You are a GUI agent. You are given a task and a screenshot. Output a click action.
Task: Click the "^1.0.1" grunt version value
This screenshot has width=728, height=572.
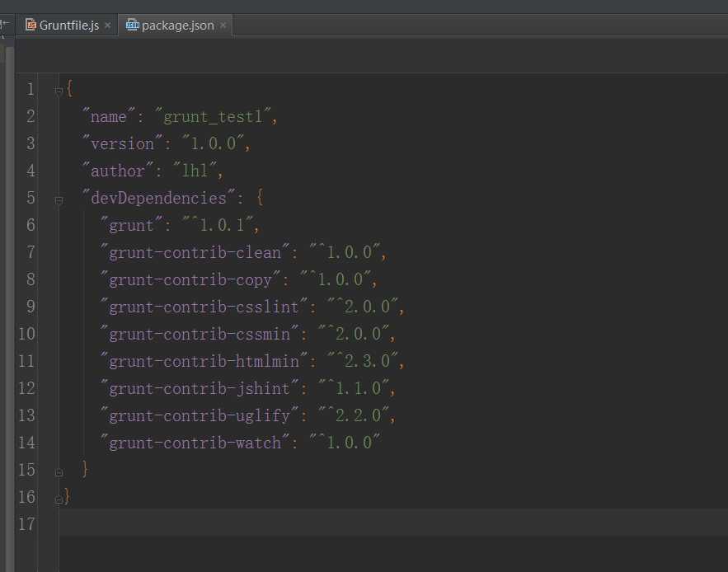(x=218, y=225)
